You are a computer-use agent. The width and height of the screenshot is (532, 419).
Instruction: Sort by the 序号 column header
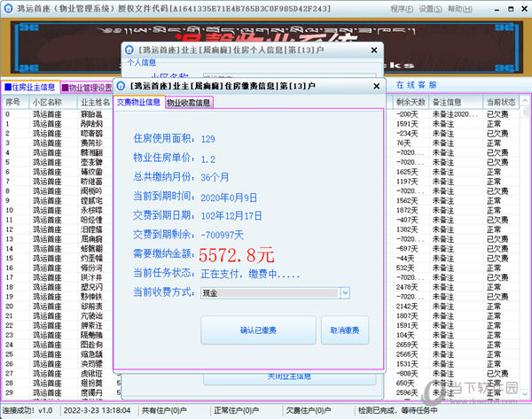tap(15, 102)
